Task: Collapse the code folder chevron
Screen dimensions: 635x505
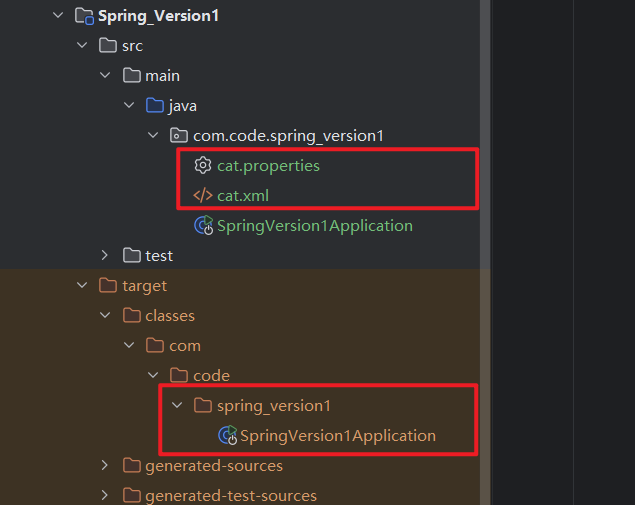Action: coord(153,375)
